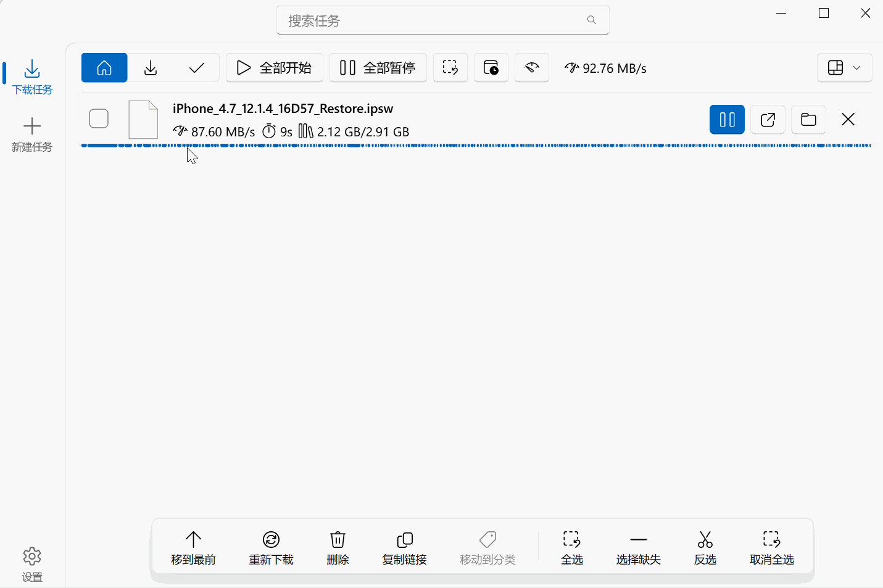Open the downloaded ipsw file externally
The width and height of the screenshot is (883, 588).
tap(768, 120)
